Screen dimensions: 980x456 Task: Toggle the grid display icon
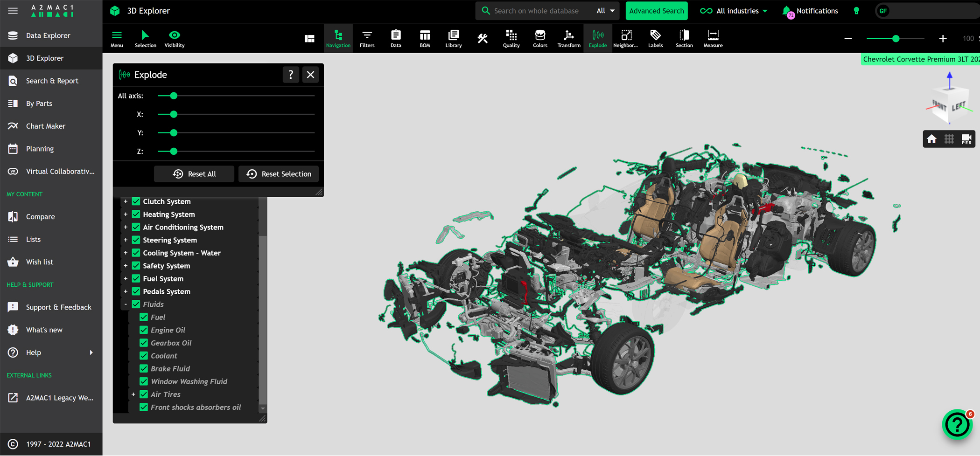click(949, 139)
